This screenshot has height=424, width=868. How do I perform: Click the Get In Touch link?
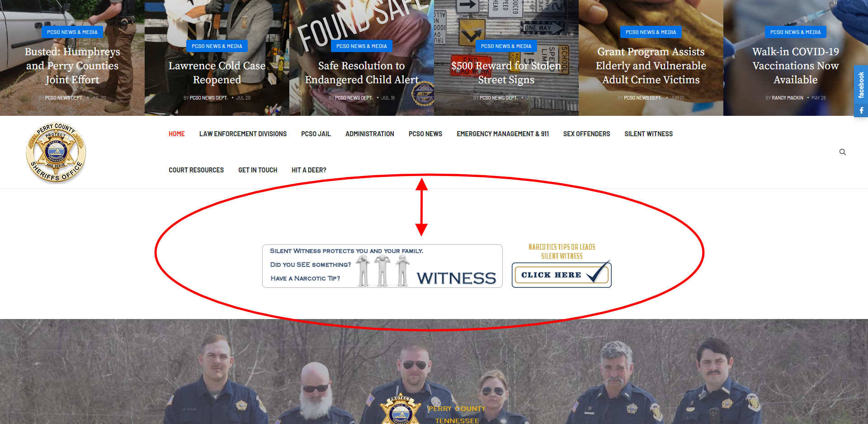[x=258, y=170]
